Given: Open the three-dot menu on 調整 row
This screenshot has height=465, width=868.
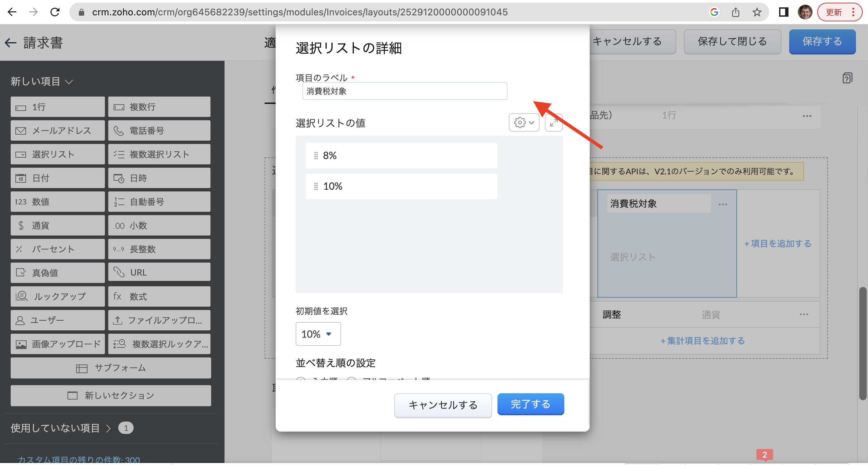Looking at the screenshot, I should click(804, 314).
